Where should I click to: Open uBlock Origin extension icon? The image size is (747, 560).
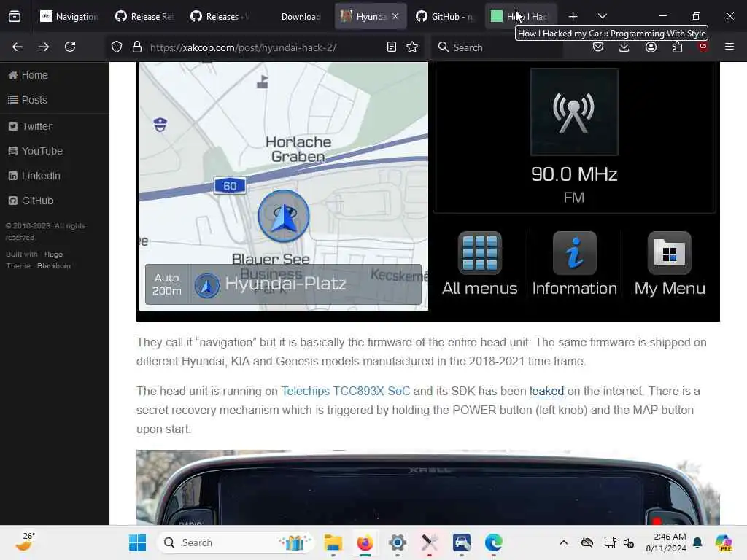(703, 47)
